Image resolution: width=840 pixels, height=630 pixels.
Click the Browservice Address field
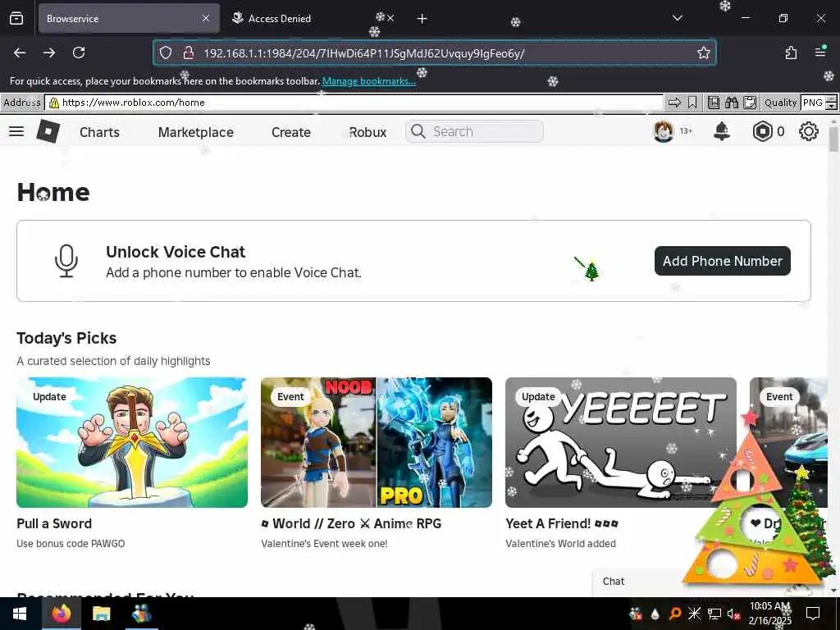[x=354, y=103]
